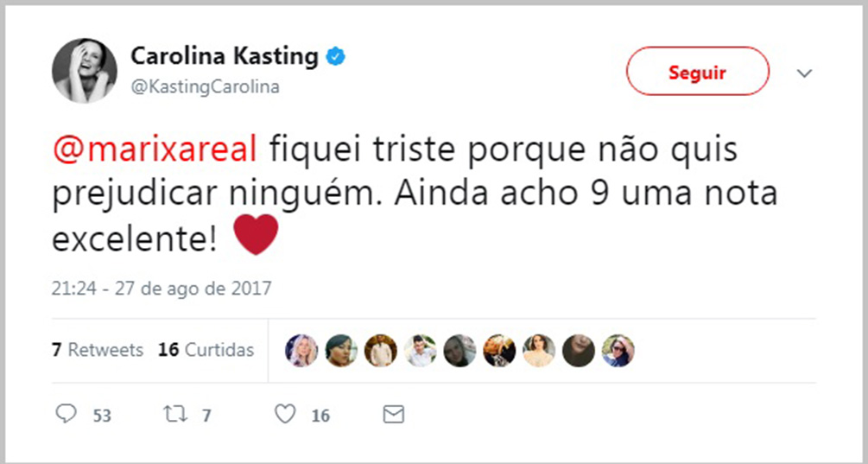Open the first liker avatar with blonde hair

[x=301, y=350]
